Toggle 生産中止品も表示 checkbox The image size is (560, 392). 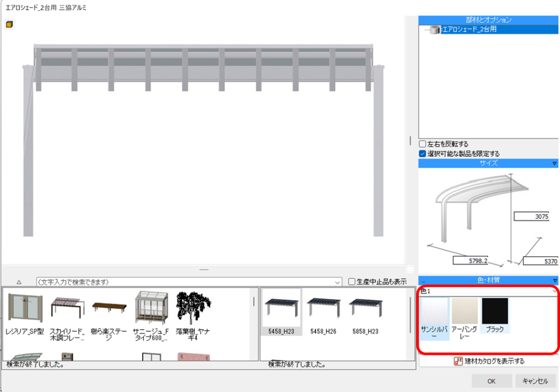[352, 282]
